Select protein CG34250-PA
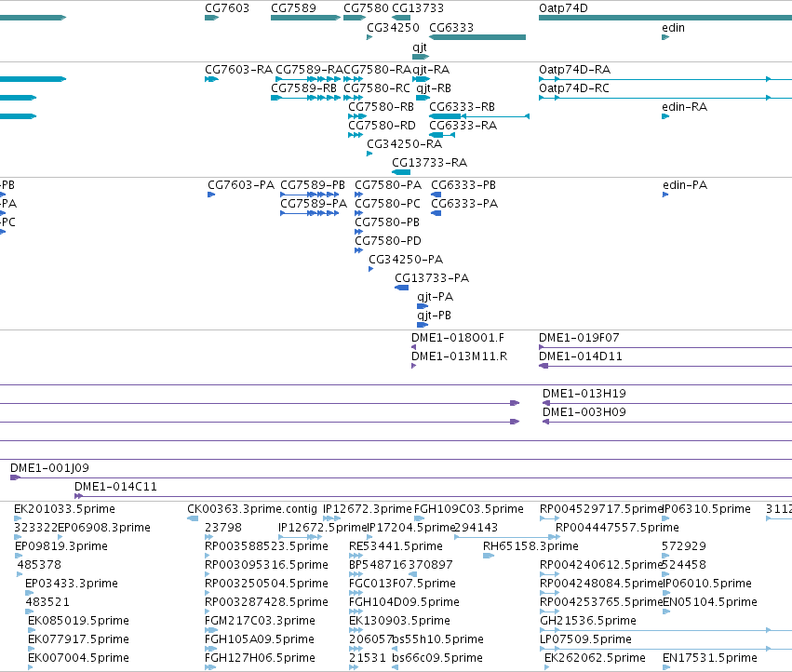Viewport: 792px width, 672px height. [406, 260]
